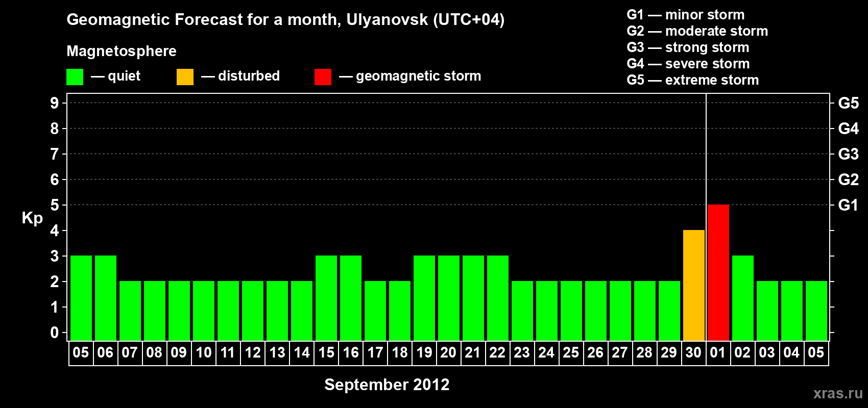The width and height of the screenshot is (868, 408).
Task: Click the G5 label on right axis
Action: coord(848,103)
